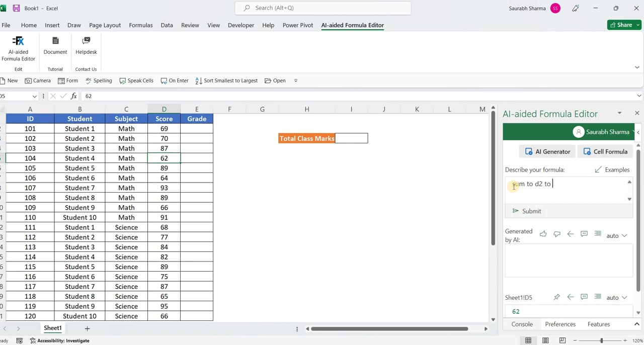
Task: Open the File tab
Action: coord(6,25)
